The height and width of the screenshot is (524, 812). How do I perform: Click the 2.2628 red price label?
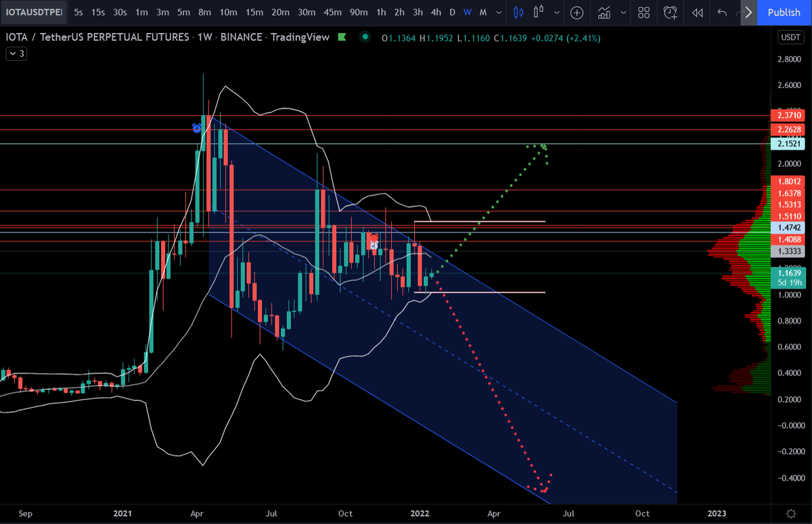click(x=788, y=130)
